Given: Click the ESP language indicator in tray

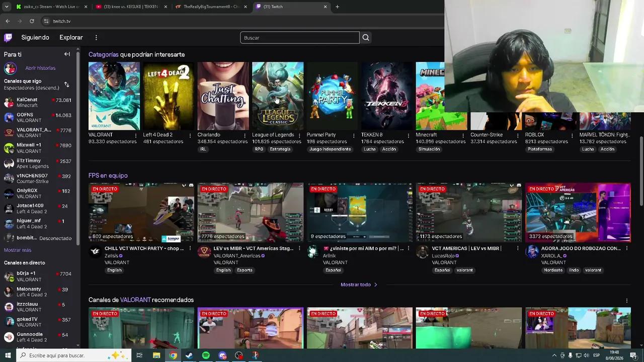Looking at the screenshot, I should tap(597, 355).
